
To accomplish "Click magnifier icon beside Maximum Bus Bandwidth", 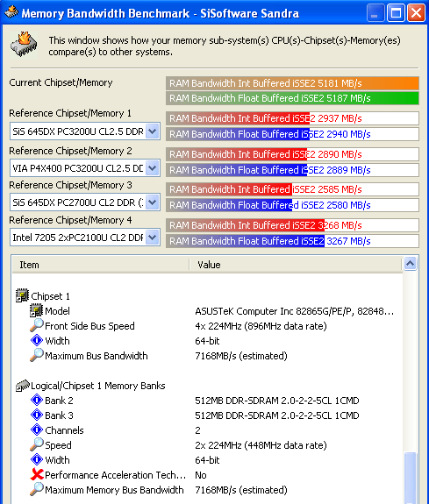I will (36, 355).
